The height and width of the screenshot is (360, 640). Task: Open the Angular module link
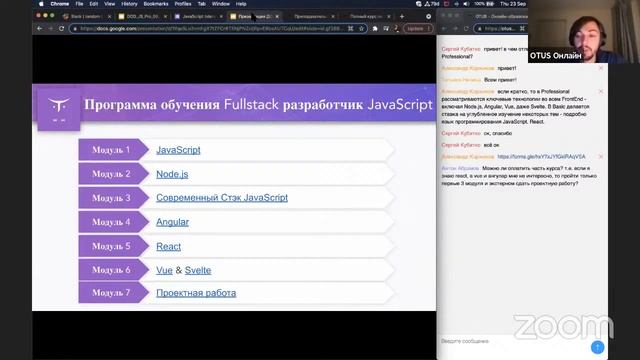(172, 222)
